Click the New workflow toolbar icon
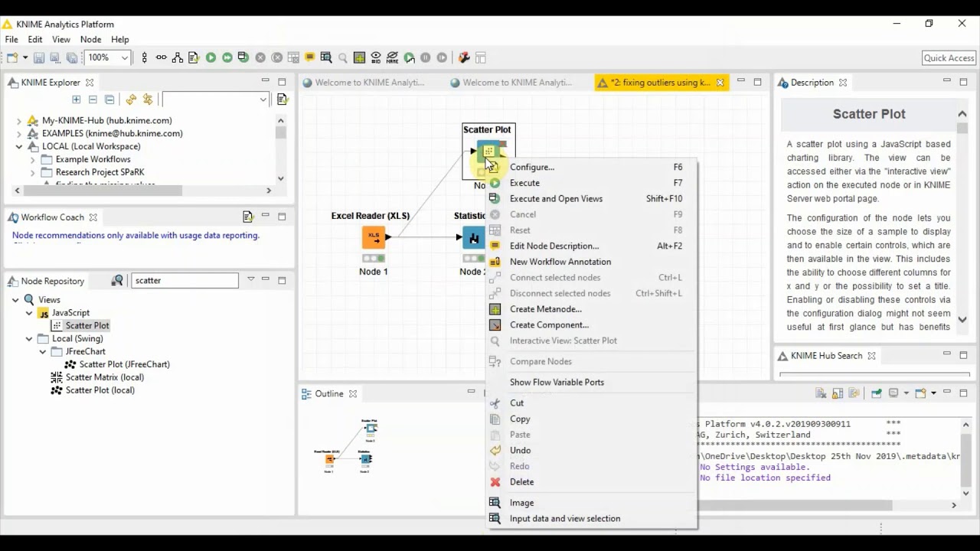Screen dimensions: 980x551 [x=12, y=57]
